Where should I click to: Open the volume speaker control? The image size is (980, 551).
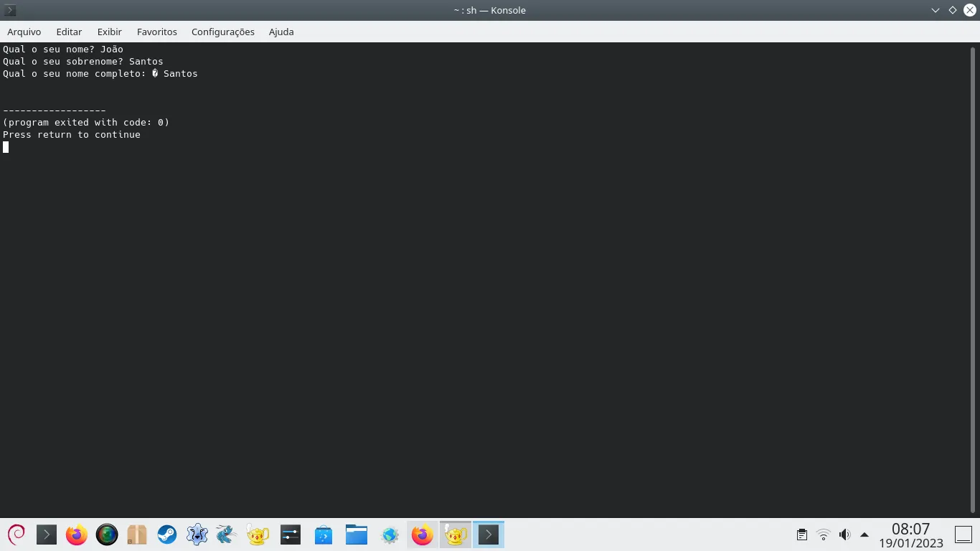tap(844, 534)
